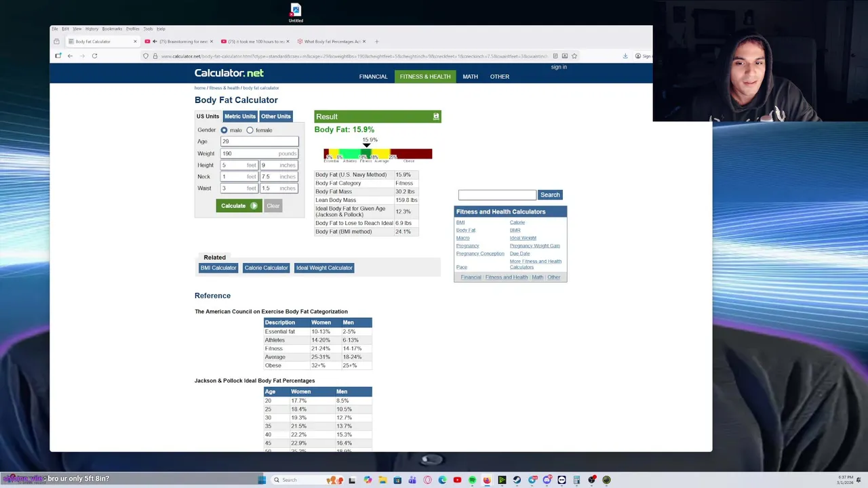Open Opera browser from the taskbar
This screenshot has width=868, height=488.
coord(427,480)
